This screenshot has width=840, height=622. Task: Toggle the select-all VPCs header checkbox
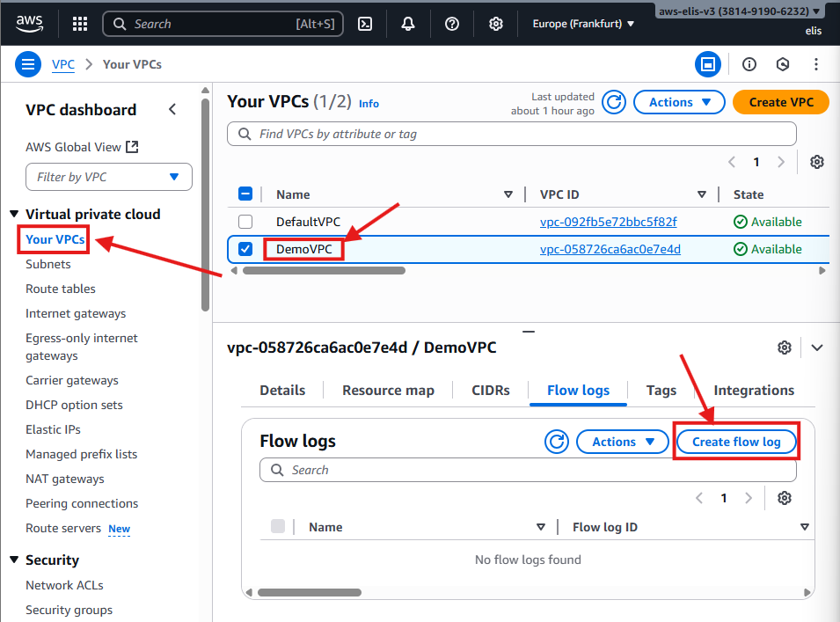tap(245, 194)
